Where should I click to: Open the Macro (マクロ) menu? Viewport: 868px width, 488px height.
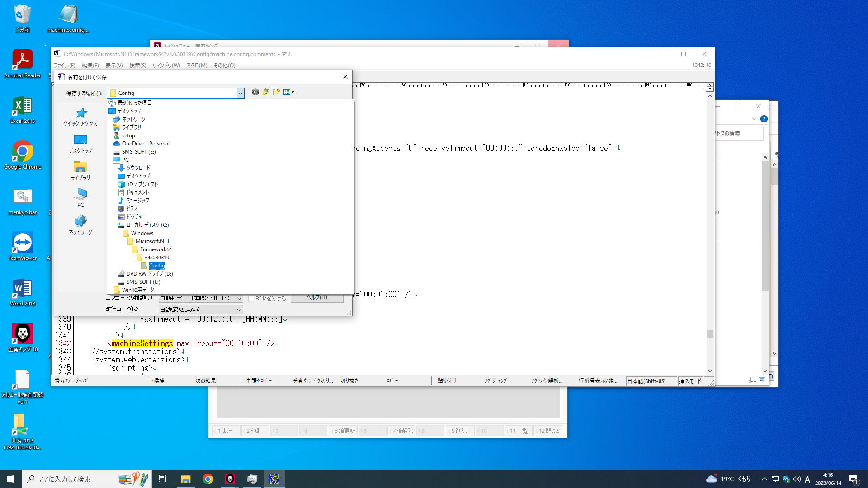point(197,66)
